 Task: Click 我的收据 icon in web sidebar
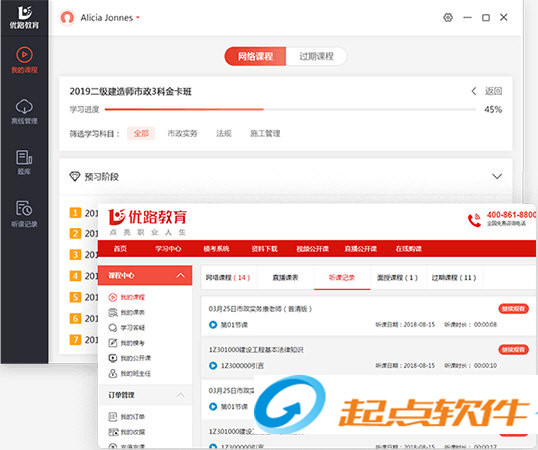[113, 432]
